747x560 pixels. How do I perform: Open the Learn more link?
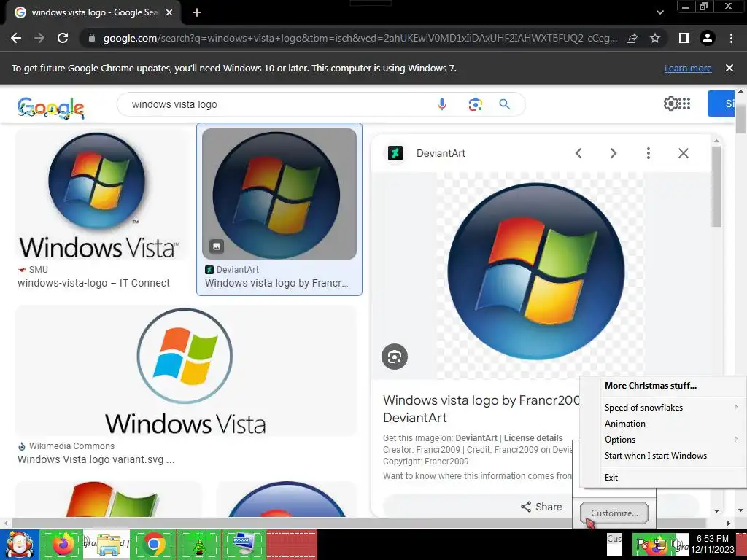tap(688, 69)
